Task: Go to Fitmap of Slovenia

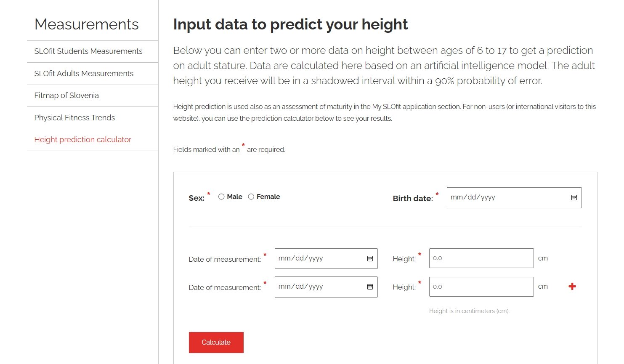Action: (66, 96)
